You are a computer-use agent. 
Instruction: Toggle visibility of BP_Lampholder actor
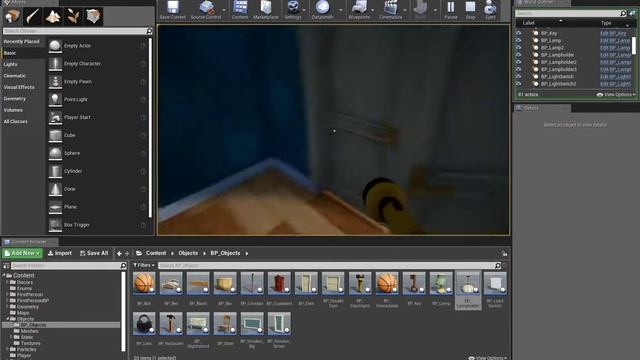tap(519, 55)
